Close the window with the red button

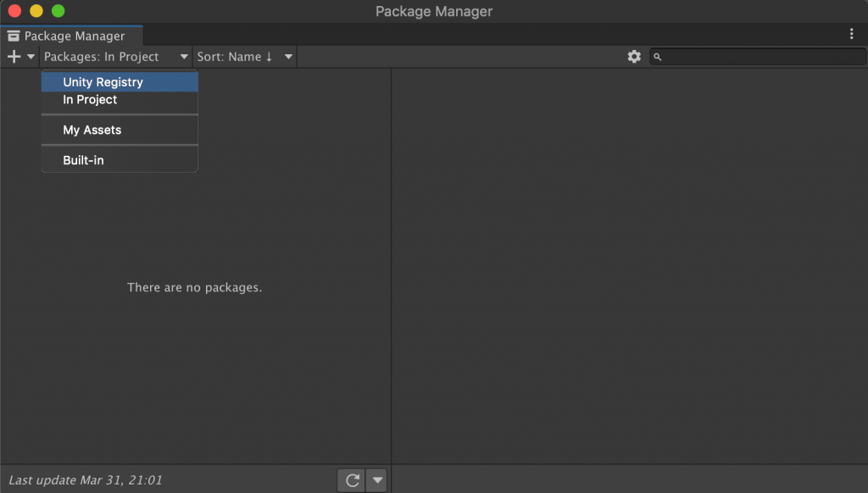click(x=14, y=11)
